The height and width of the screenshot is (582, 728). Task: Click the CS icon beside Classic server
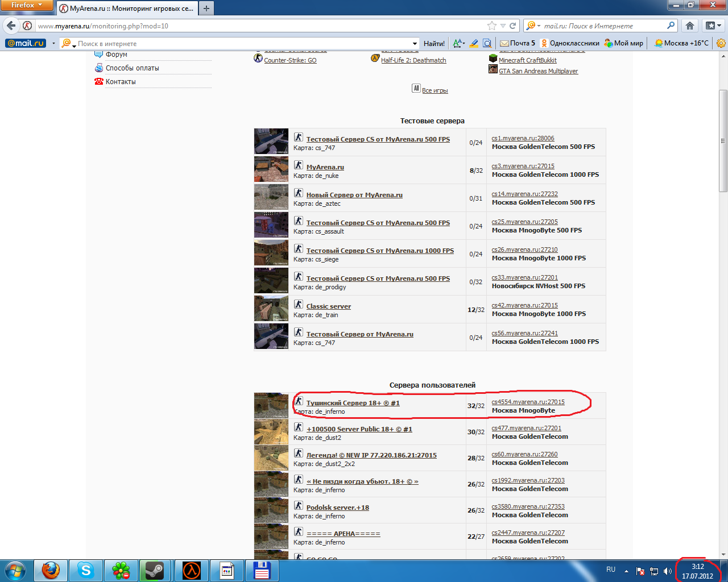click(x=299, y=304)
